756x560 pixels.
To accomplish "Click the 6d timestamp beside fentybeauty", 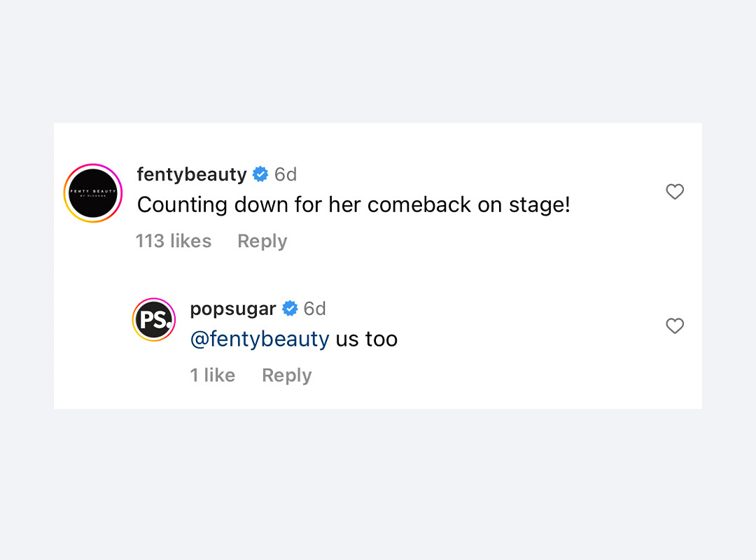I will pos(286,174).
